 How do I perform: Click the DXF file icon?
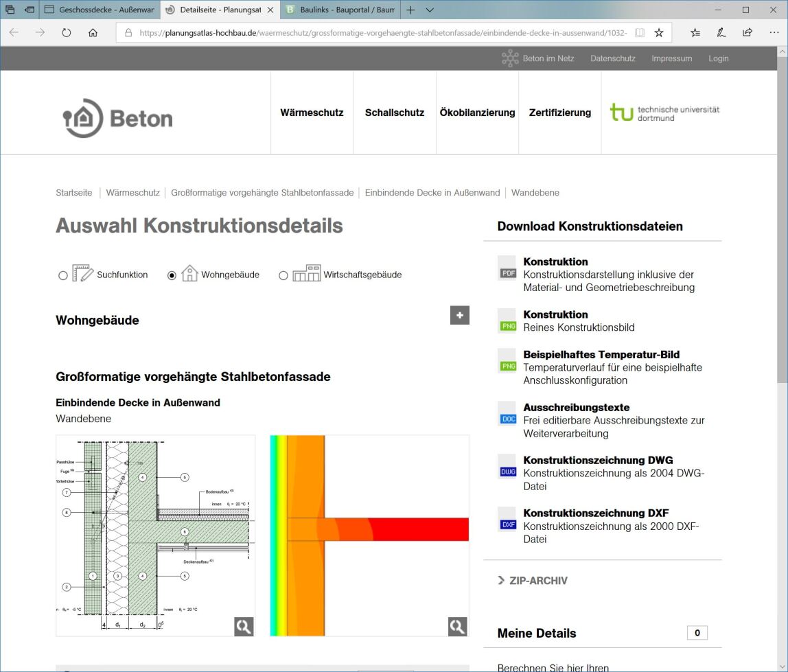pyautogui.click(x=507, y=519)
